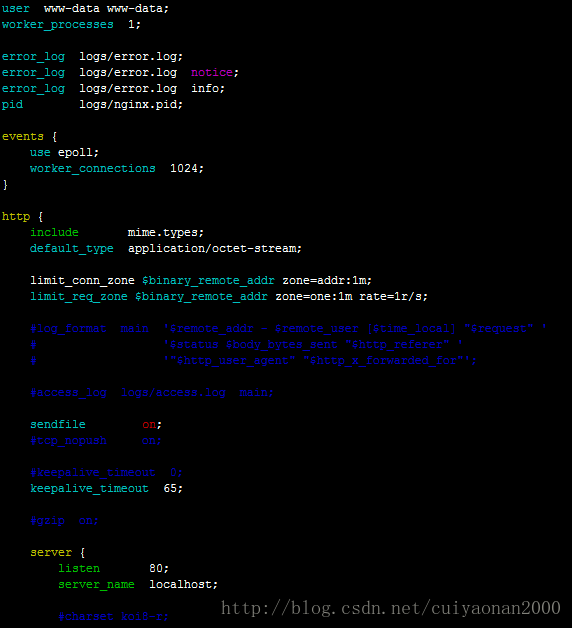Click the '1024;' connections value
The height and width of the screenshot is (628, 572).
click(187, 169)
